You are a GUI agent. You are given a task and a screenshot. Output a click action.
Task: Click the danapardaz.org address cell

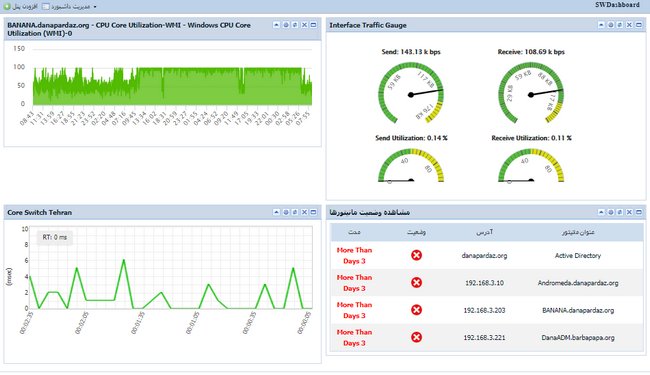pos(484,256)
